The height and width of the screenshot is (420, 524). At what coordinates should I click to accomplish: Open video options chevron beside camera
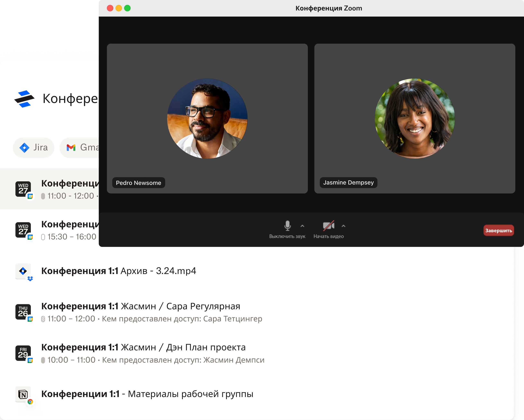[343, 226]
